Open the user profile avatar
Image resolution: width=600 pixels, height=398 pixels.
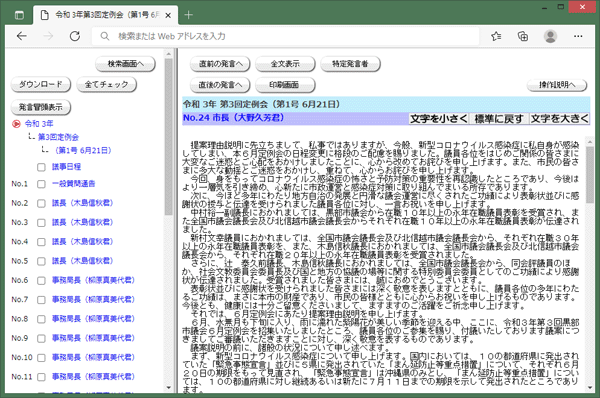coord(550,36)
